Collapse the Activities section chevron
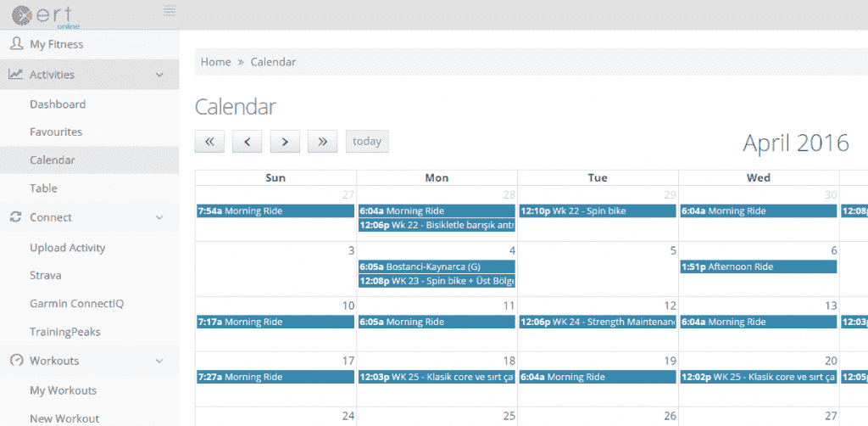 160,75
